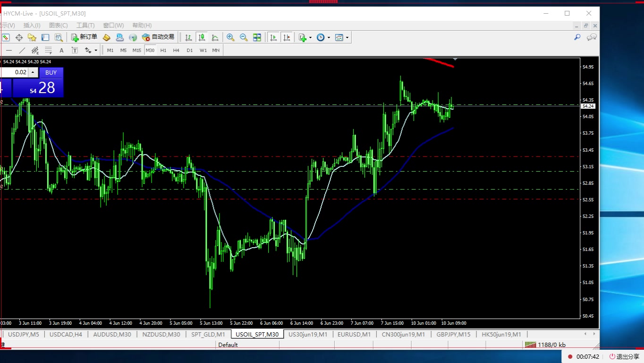Viewport: 644px width, 363px height.
Task: Open the Market Watch panel icon
Action: [x=6, y=37]
